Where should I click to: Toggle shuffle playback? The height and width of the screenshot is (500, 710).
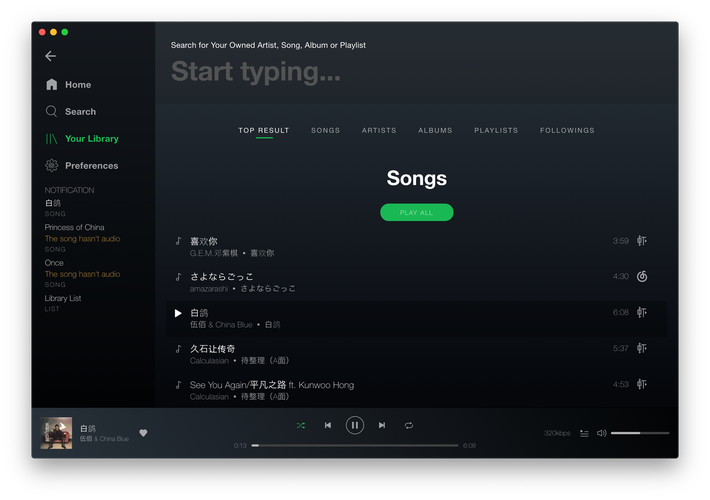coord(301,425)
